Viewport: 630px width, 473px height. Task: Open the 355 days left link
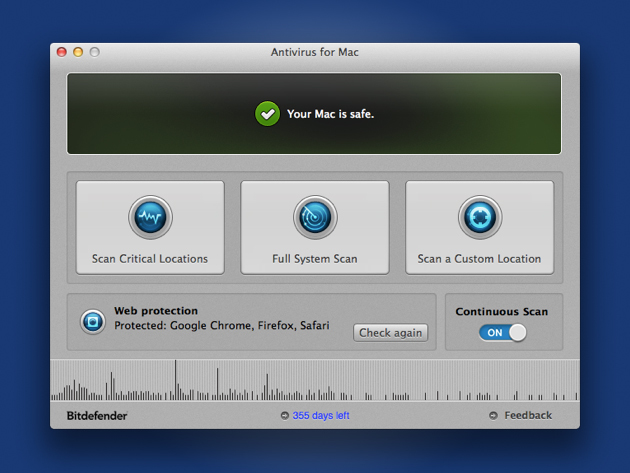pyautogui.click(x=321, y=416)
